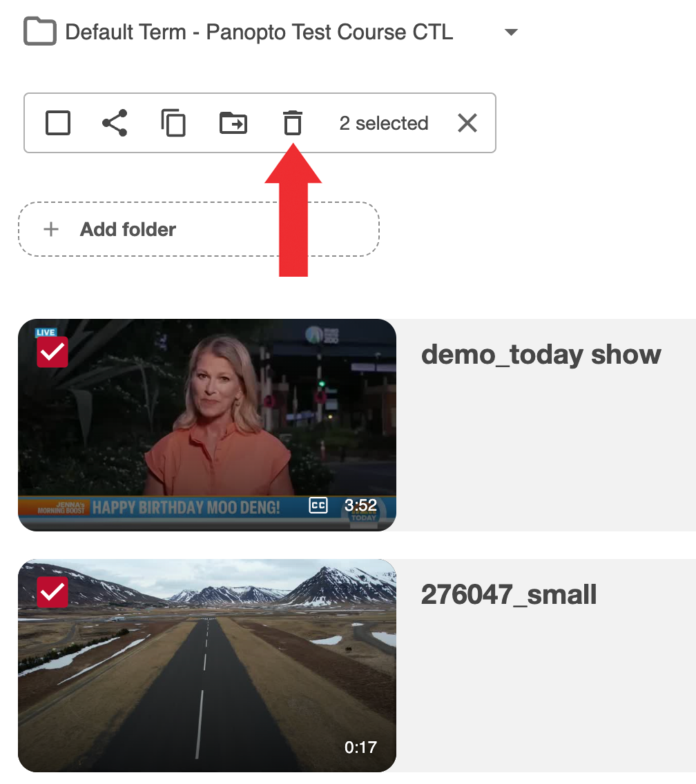Click the 2 selected count label

click(384, 123)
